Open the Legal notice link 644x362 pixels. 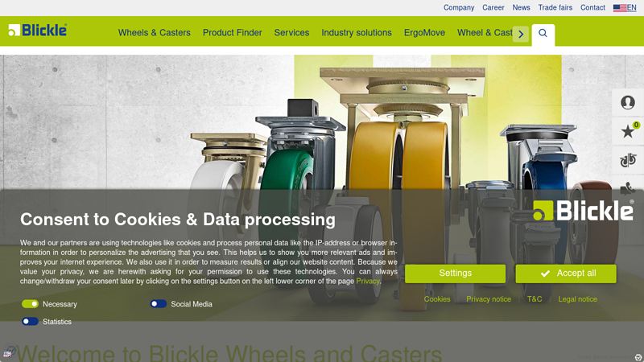pyautogui.click(x=577, y=299)
